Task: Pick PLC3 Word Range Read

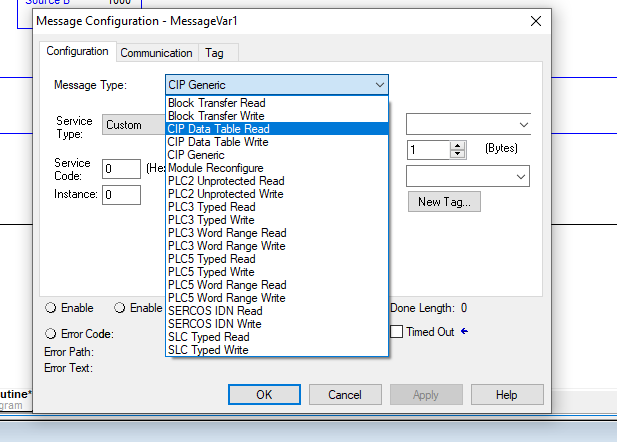Action: [277, 233]
